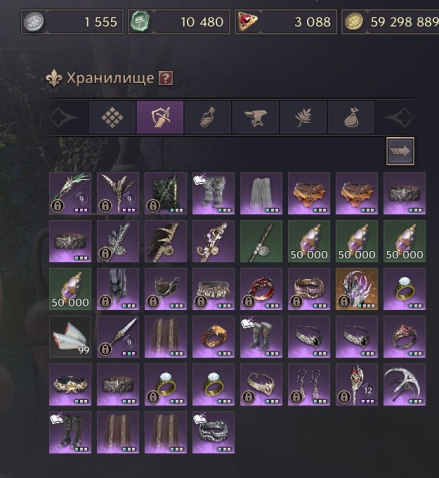Screen dimensions: 439x478
Task: Click the storage help question mark
Action: 166,78
